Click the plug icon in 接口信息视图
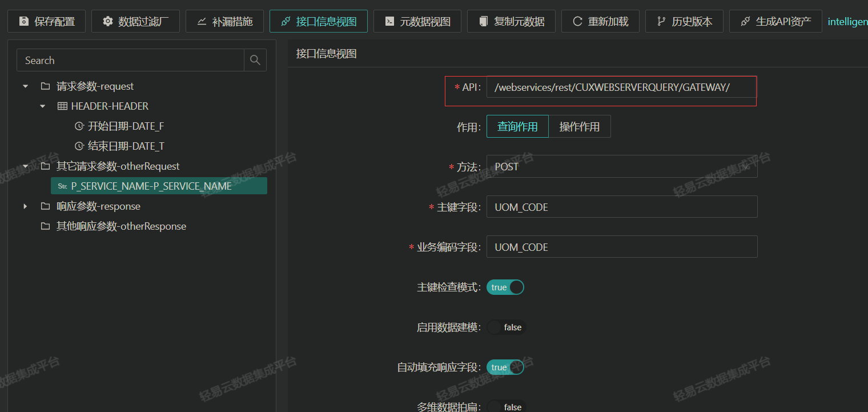The height and width of the screenshot is (412, 868). [286, 21]
